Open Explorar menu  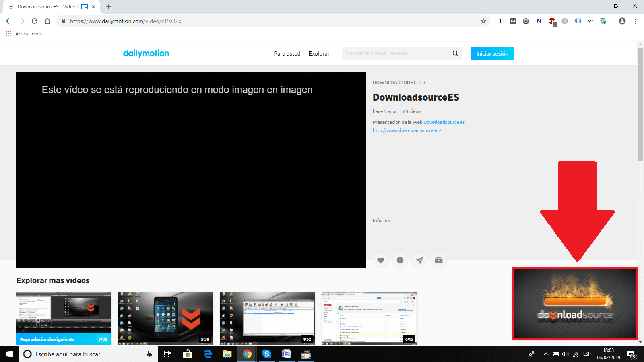coord(319,53)
